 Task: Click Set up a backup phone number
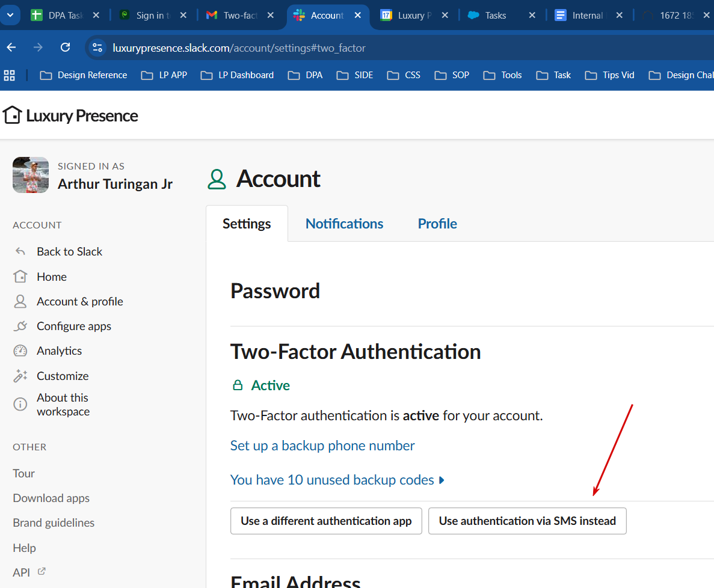coord(322,446)
